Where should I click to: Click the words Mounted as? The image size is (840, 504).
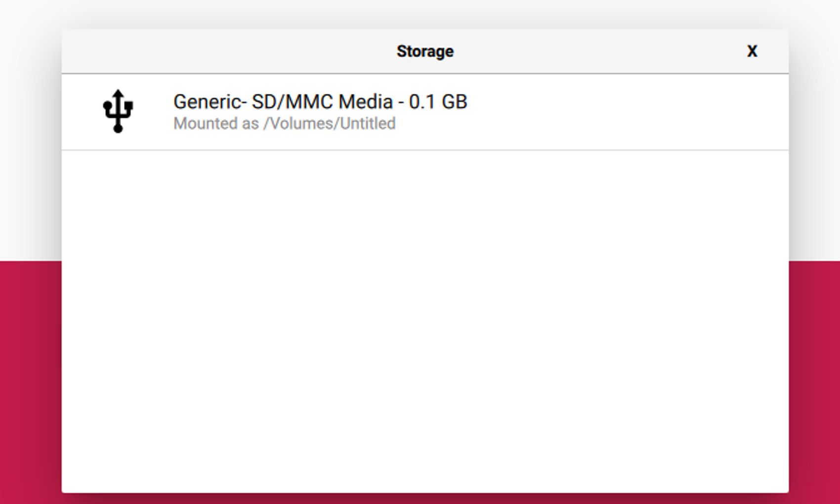(x=216, y=124)
